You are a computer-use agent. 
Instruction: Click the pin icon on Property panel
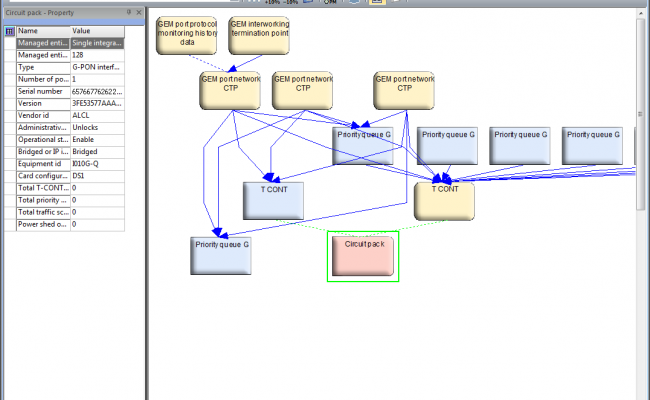(x=129, y=12)
